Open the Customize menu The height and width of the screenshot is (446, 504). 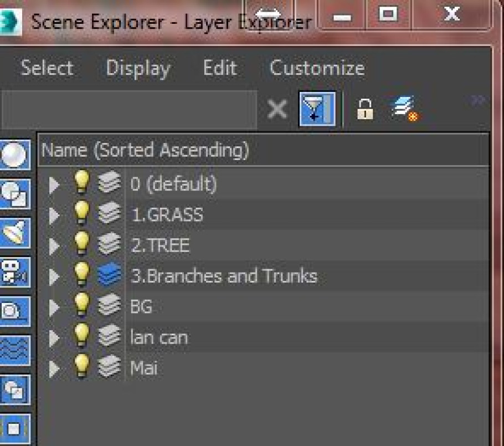pyautogui.click(x=317, y=69)
